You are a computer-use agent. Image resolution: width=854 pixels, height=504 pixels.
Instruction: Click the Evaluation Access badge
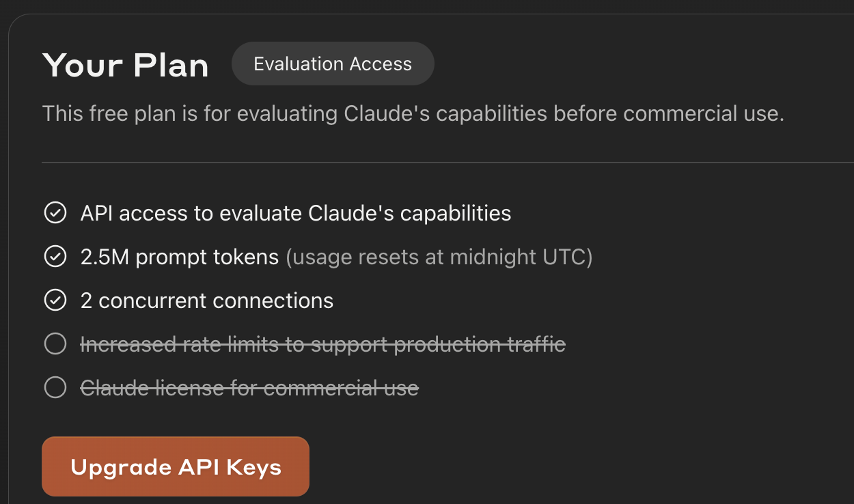[333, 64]
